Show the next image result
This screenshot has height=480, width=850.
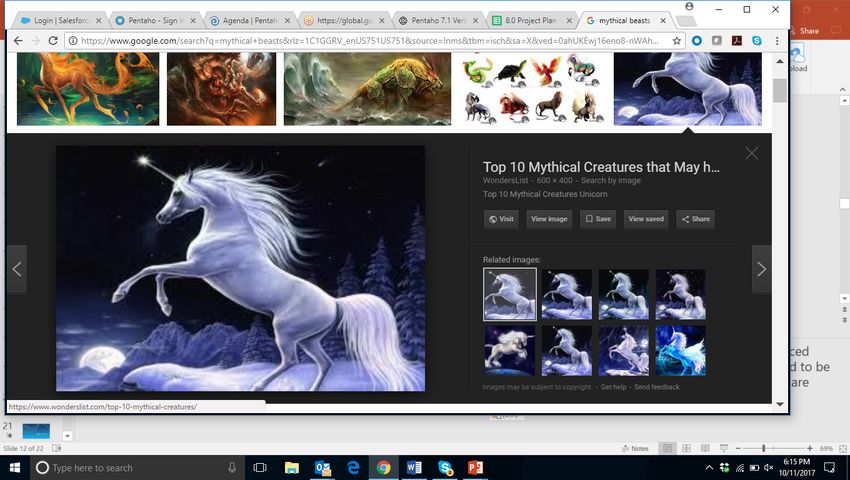click(761, 269)
